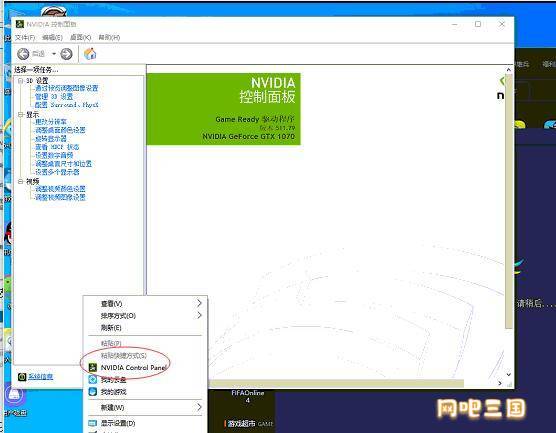This screenshot has width=556, height=433.
Task: Expand 排序方式(O) submenu in context menu
Action: [x=145, y=316]
